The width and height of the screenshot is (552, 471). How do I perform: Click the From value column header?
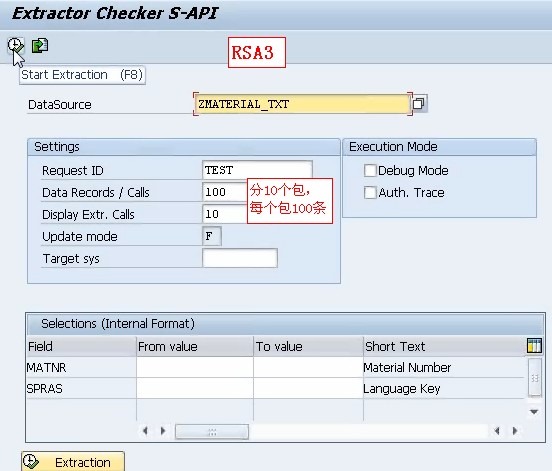pyautogui.click(x=195, y=346)
